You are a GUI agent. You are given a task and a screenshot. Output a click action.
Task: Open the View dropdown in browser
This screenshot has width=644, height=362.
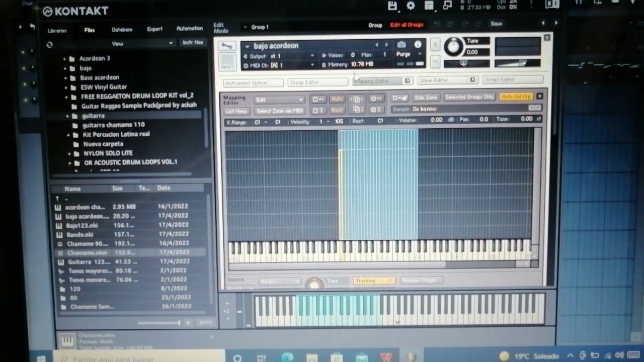click(x=118, y=44)
